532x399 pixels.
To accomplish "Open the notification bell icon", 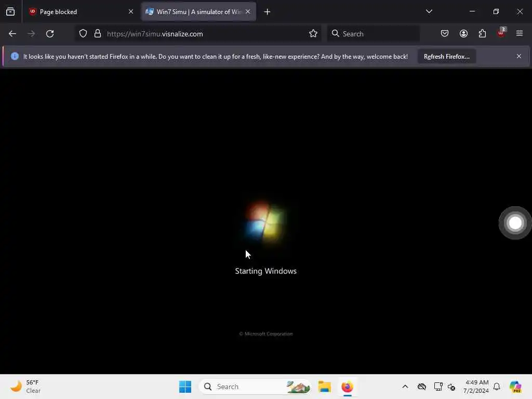I will coord(497,387).
